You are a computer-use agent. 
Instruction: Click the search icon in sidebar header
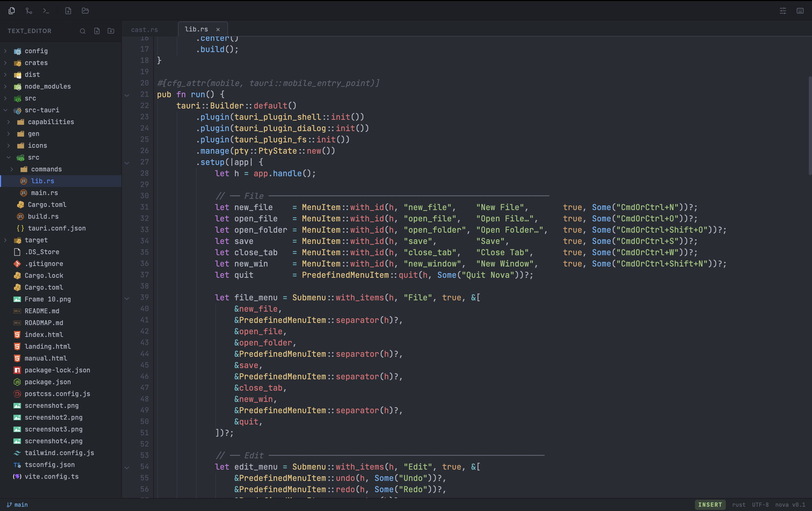[83, 31]
